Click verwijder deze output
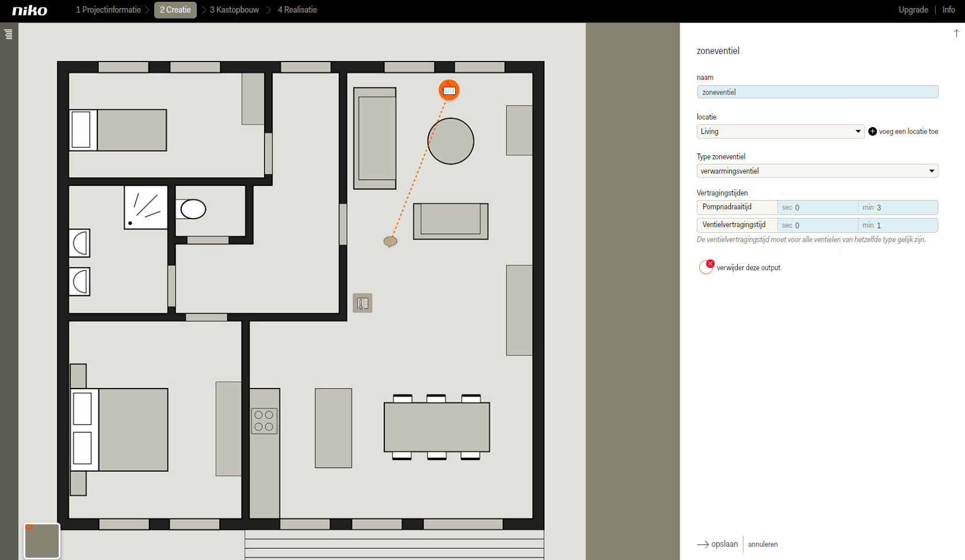This screenshot has height=560, width=965. (748, 268)
